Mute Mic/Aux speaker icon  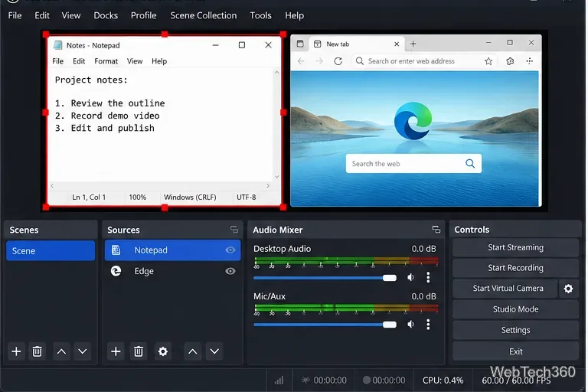coord(411,324)
